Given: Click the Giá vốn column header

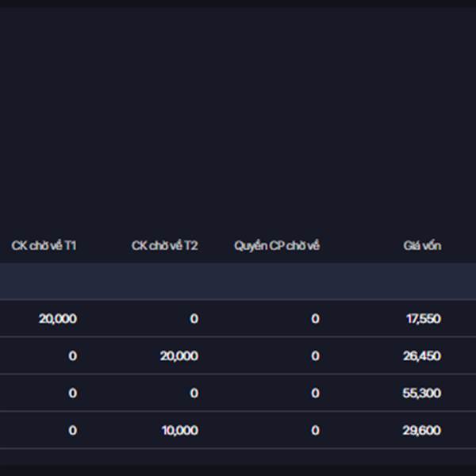Looking at the screenshot, I should (422, 246).
